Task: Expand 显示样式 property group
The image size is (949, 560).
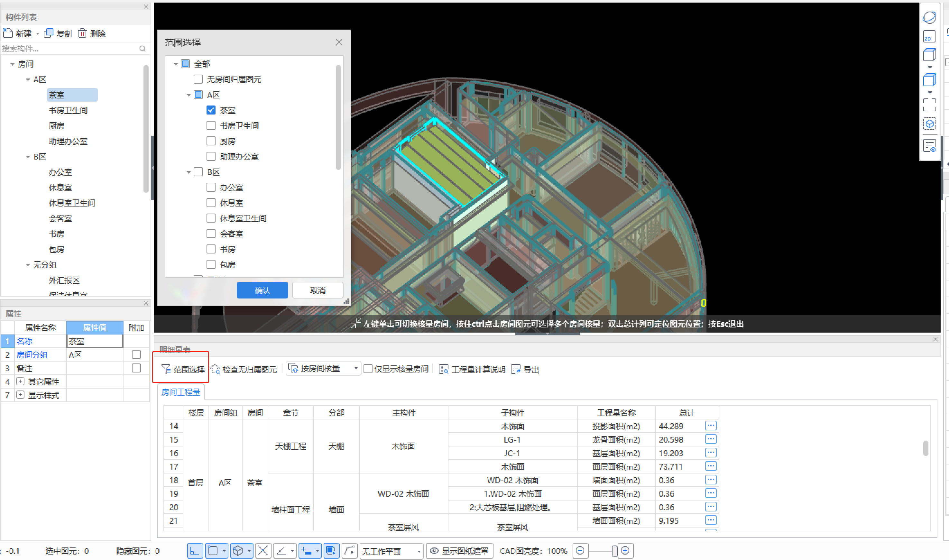Action: (20, 395)
